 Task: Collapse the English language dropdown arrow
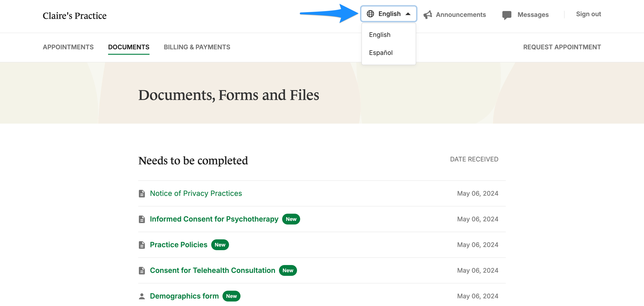[x=408, y=14]
